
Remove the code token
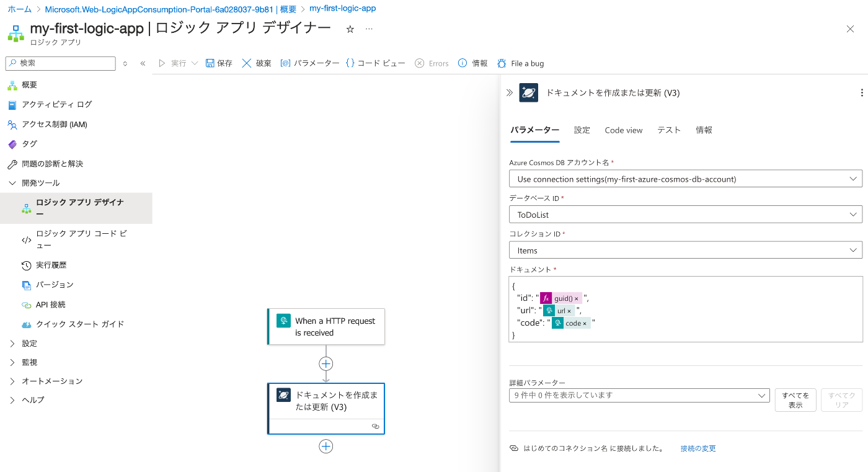pos(585,323)
